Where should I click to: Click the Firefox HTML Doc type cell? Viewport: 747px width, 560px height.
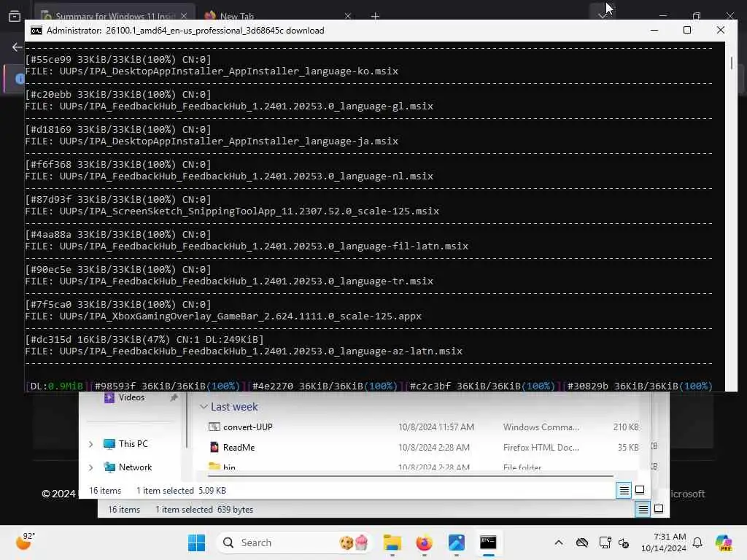click(541, 448)
